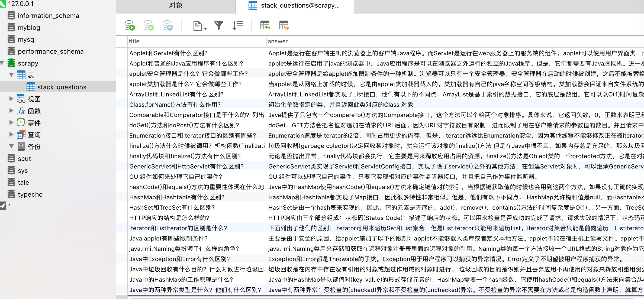Viewport: 644px width, 299px height.
Task: Click the answer column header
Action: click(x=278, y=41)
